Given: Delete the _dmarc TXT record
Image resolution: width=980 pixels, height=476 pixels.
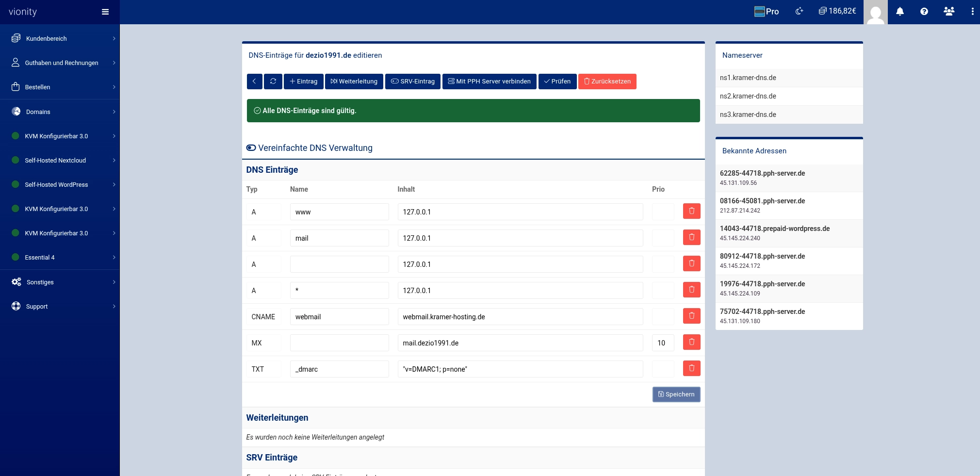Looking at the screenshot, I should [x=691, y=369].
